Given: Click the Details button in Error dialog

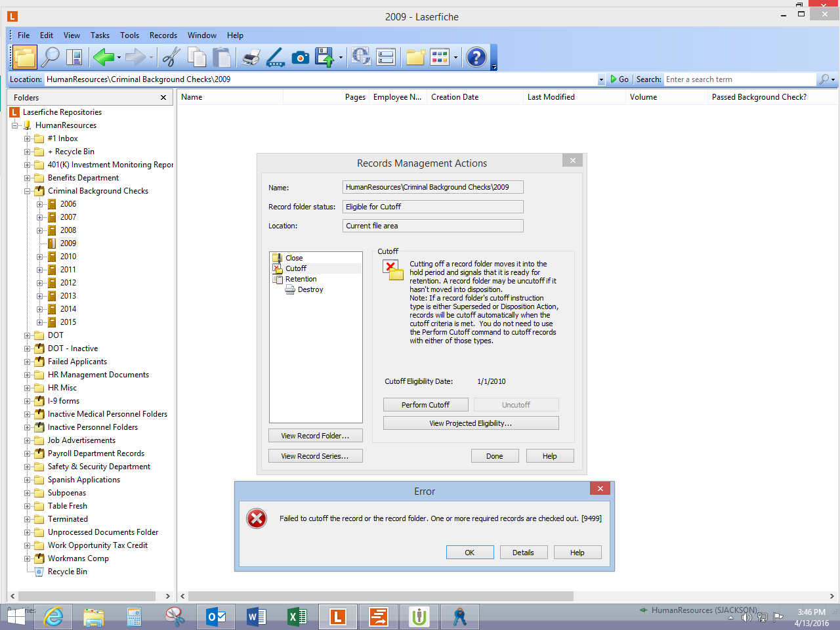Looking at the screenshot, I should [523, 553].
